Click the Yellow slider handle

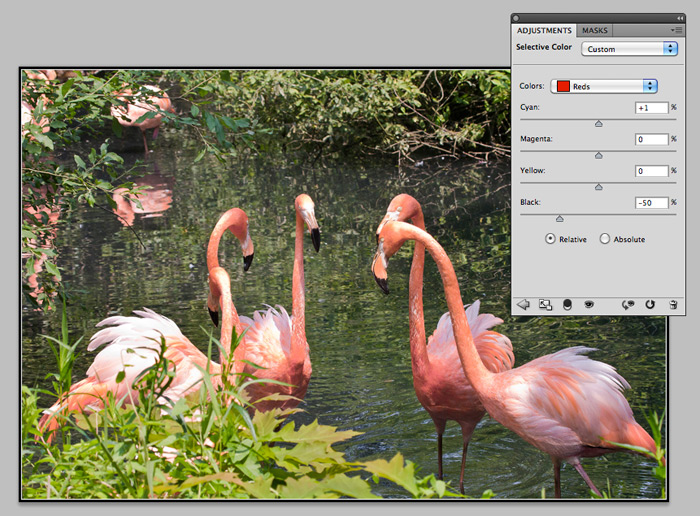pyautogui.click(x=599, y=187)
